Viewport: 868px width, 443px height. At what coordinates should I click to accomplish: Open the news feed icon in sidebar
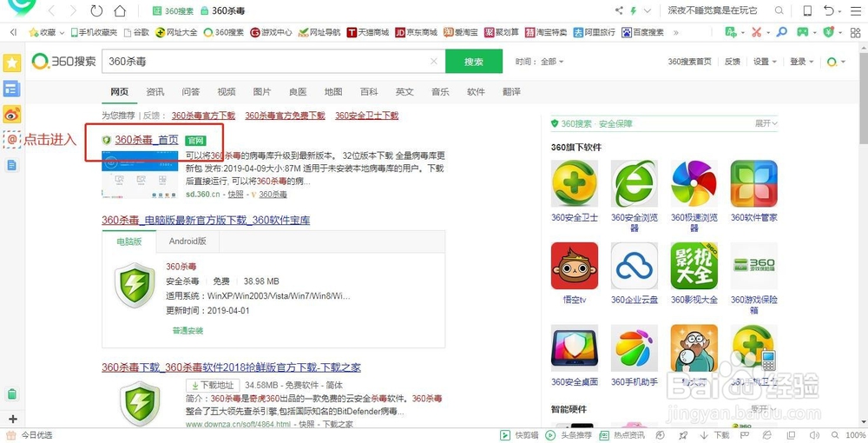tap(11, 89)
